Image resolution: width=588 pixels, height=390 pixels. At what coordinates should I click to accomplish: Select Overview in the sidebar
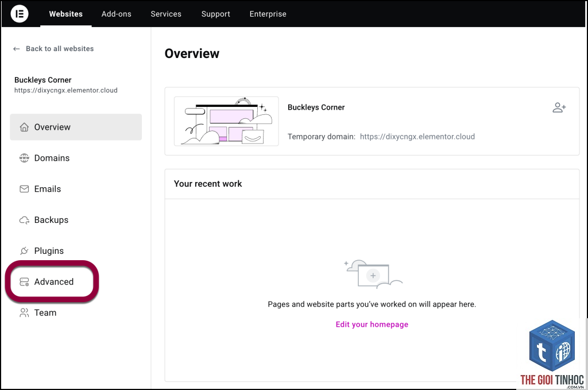[x=76, y=127]
